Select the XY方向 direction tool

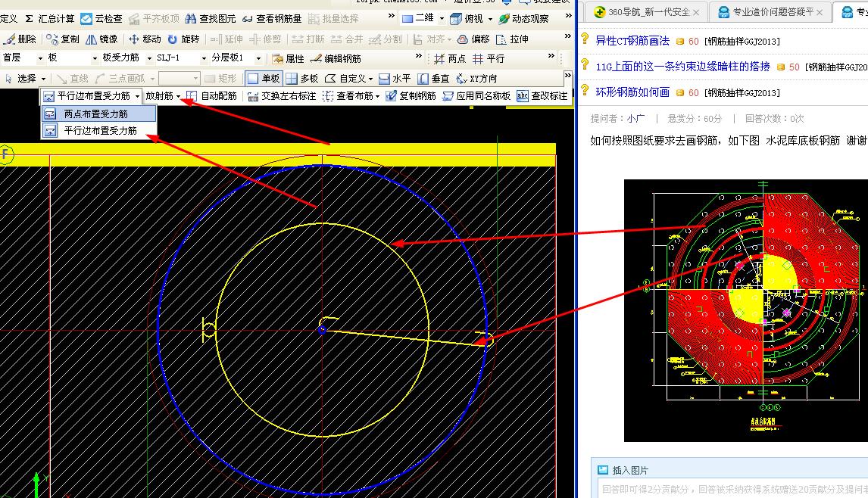[476, 79]
